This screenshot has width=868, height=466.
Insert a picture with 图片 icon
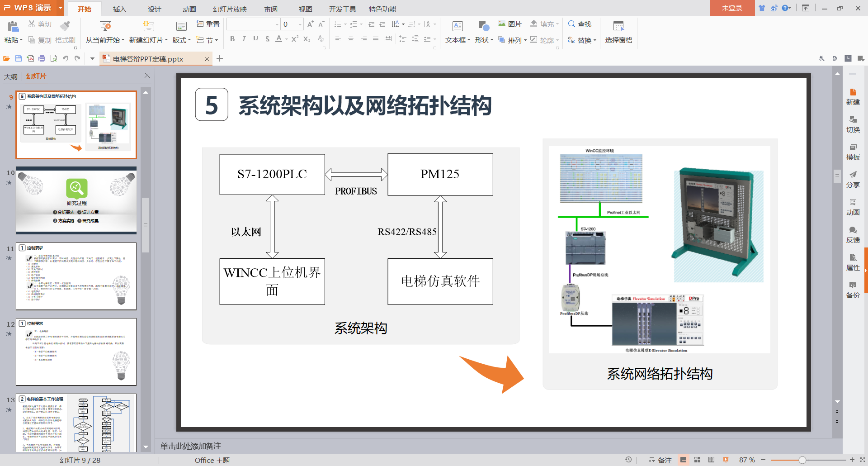502,24
